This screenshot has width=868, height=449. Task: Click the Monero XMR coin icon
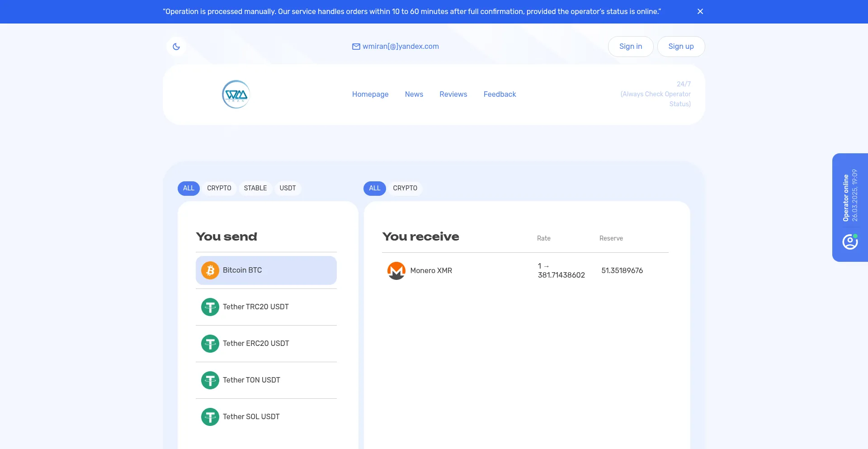point(396,271)
